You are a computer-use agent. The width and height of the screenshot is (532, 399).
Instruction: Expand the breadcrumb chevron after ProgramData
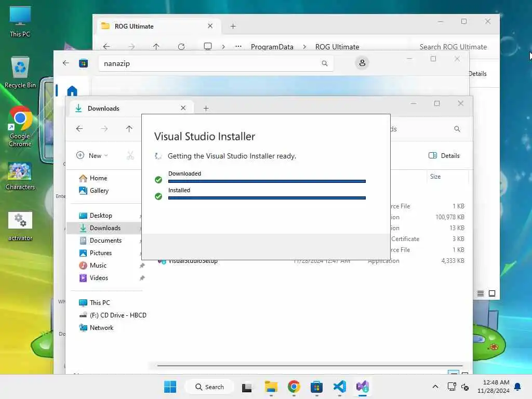[x=304, y=47]
